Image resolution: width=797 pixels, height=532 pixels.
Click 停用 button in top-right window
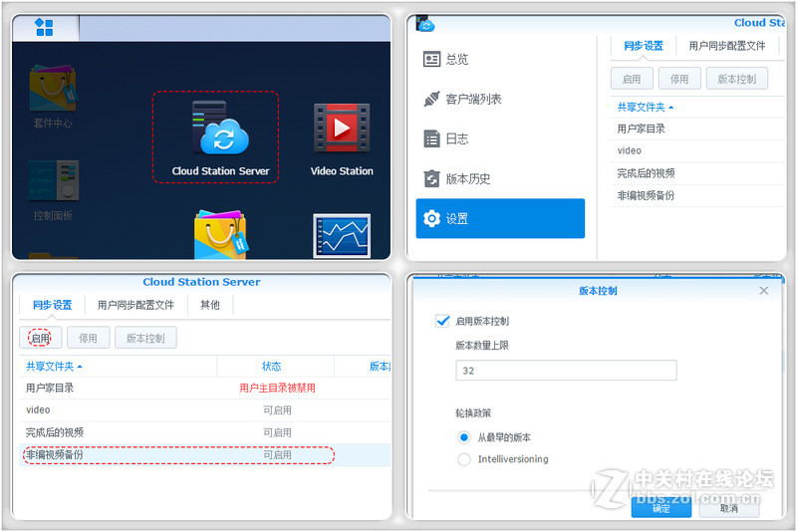(x=679, y=79)
